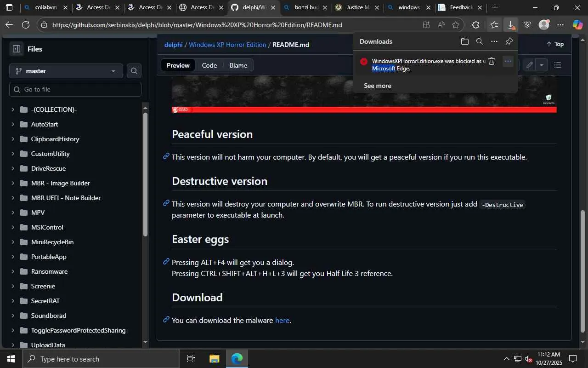The height and width of the screenshot is (368, 588).
Task: Open the master branch dropdown
Action: (x=66, y=71)
